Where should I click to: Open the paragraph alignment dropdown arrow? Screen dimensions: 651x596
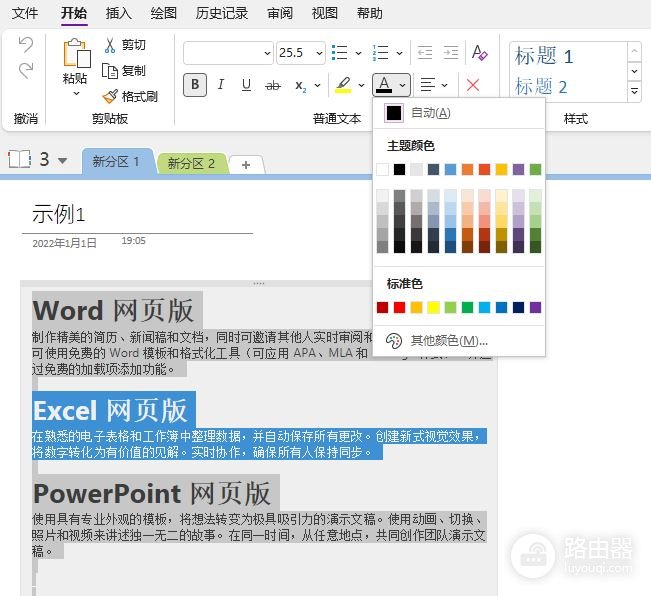pyautogui.click(x=445, y=85)
